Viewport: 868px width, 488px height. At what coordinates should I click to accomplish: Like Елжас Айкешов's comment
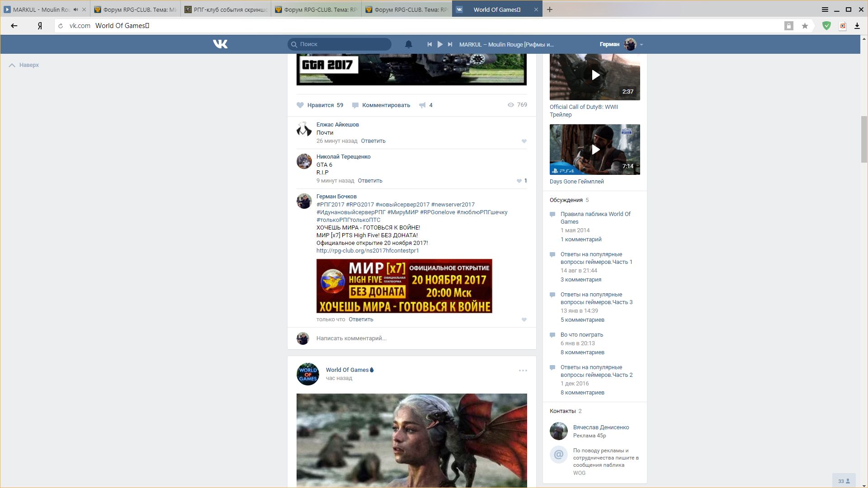(x=524, y=141)
